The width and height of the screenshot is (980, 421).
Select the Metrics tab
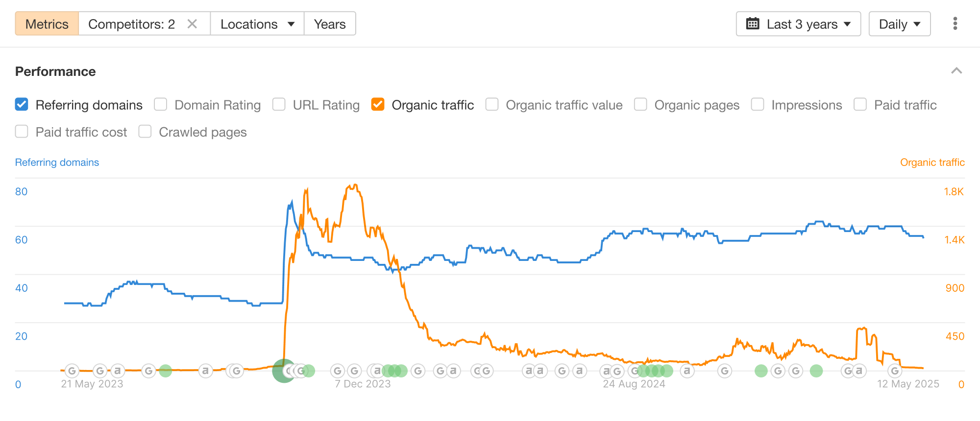click(x=47, y=24)
